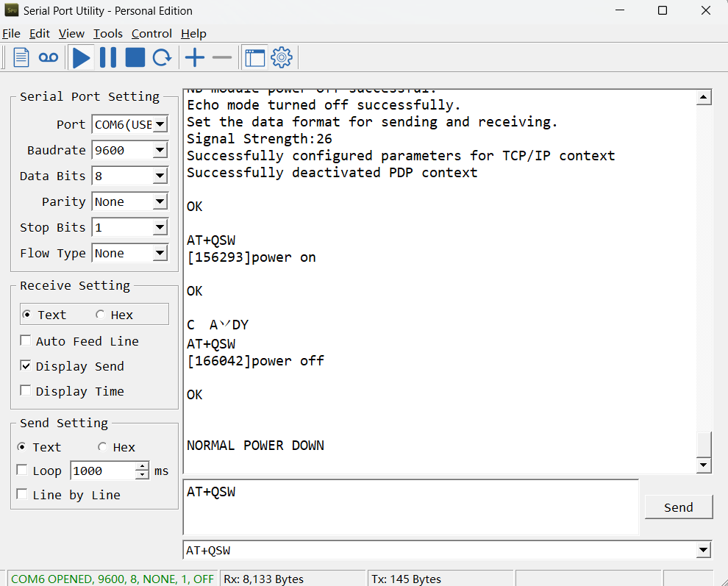Select Text radio in Send Setting
The height and width of the screenshot is (586, 728).
[x=21, y=447]
